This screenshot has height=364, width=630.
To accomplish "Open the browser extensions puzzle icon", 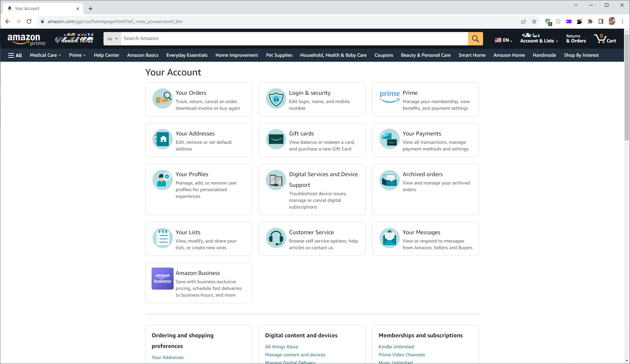I will pos(590,21).
